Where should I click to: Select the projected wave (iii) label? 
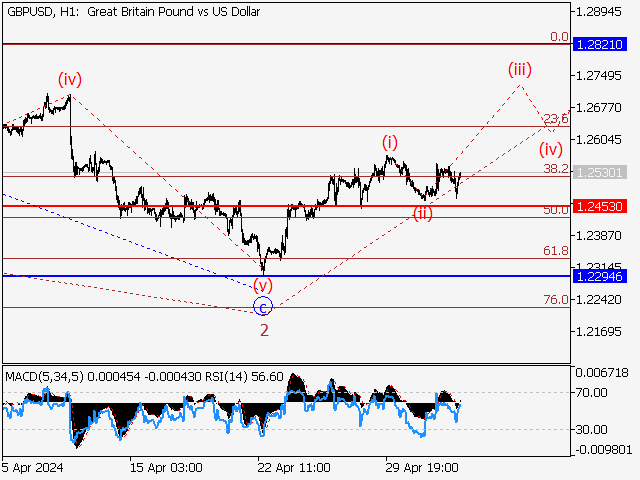tap(520, 69)
